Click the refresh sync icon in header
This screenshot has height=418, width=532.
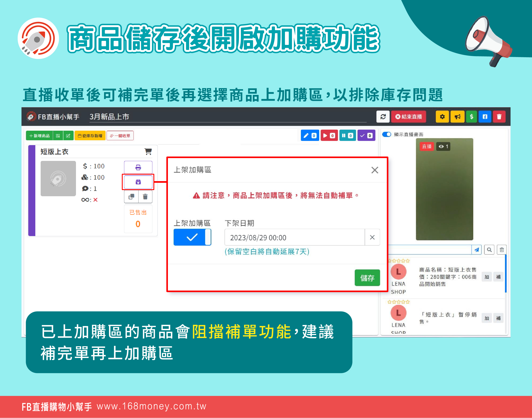[x=383, y=117]
